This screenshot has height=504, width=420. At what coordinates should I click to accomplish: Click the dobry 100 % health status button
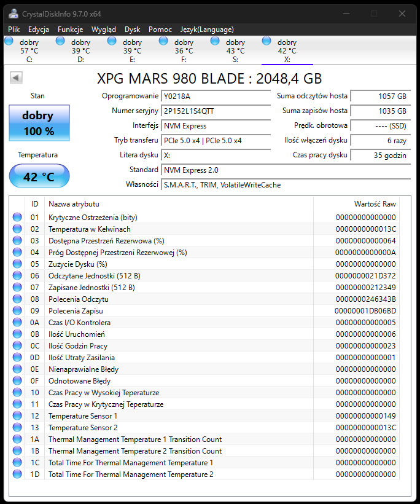point(39,123)
